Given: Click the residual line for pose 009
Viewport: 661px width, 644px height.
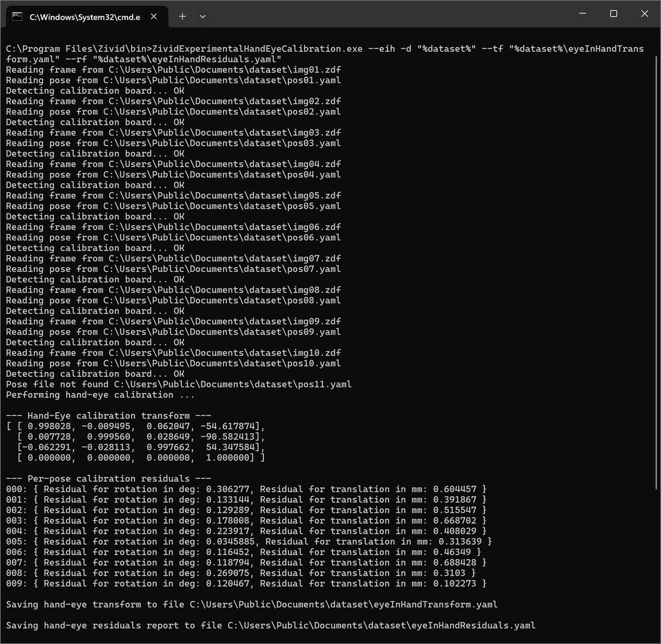Looking at the screenshot, I should 246,583.
